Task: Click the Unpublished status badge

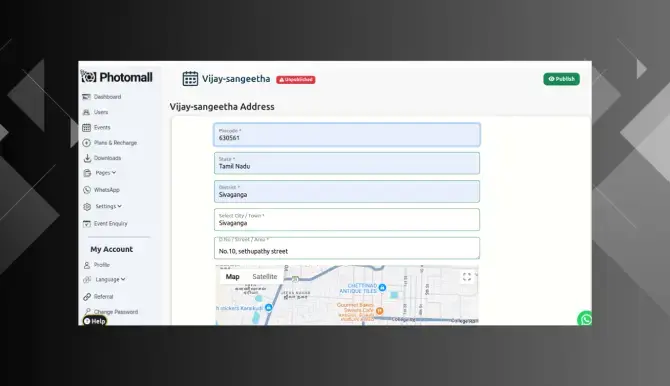Action: 296,80
